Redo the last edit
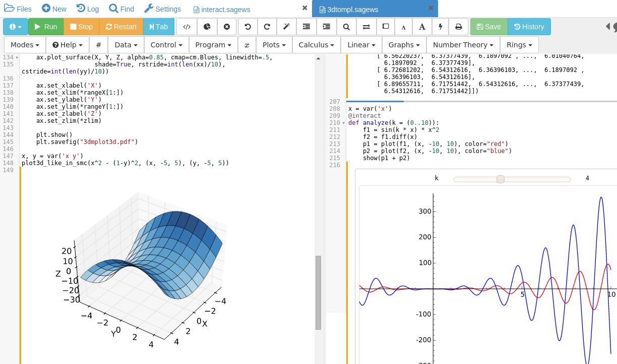This screenshot has width=617, height=364. tap(267, 27)
